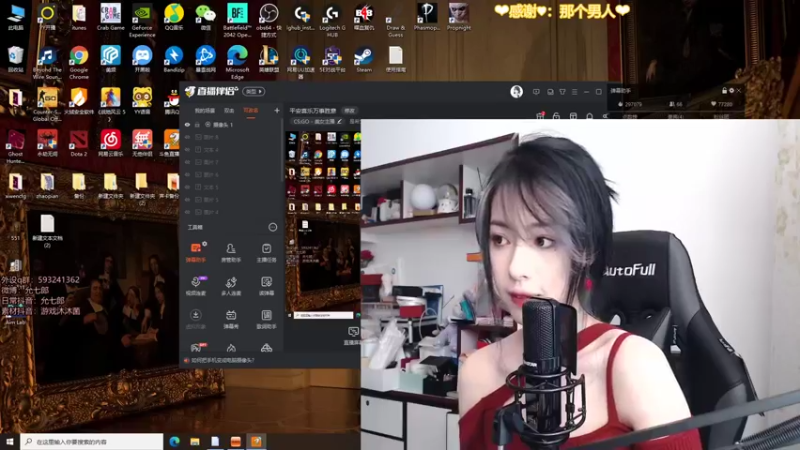The image size is (800, 450).
Task: Start 视频连麦 video co-stream tool
Action: tap(195, 286)
